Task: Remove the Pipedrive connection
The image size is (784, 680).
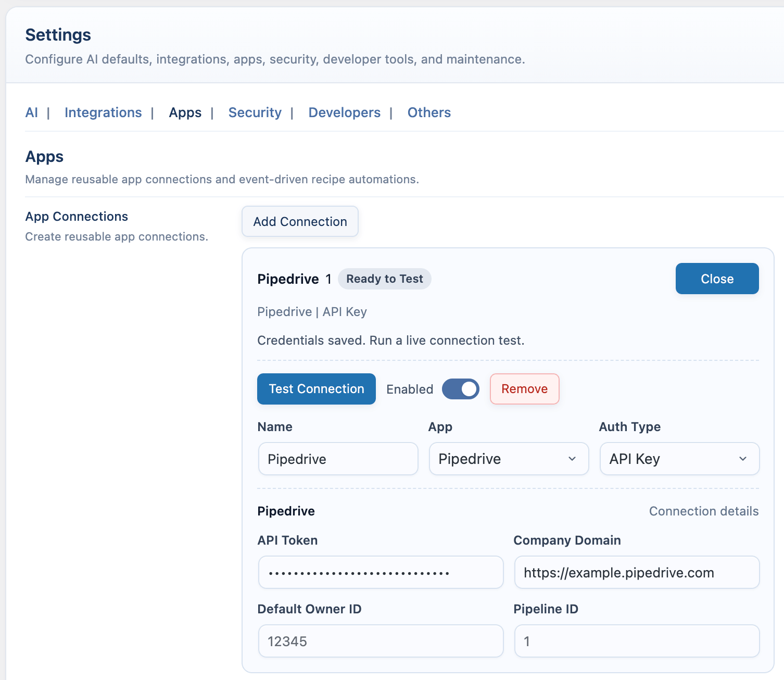Action: click(x=524, y=389)
